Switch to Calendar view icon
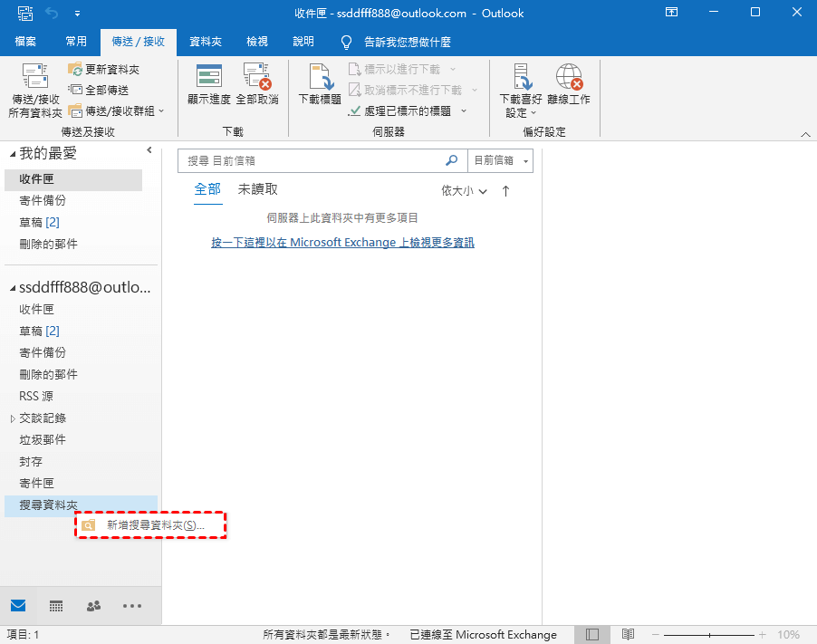This screenshot has width=817, height=644. pyautogui.click(x=56, y=606)
